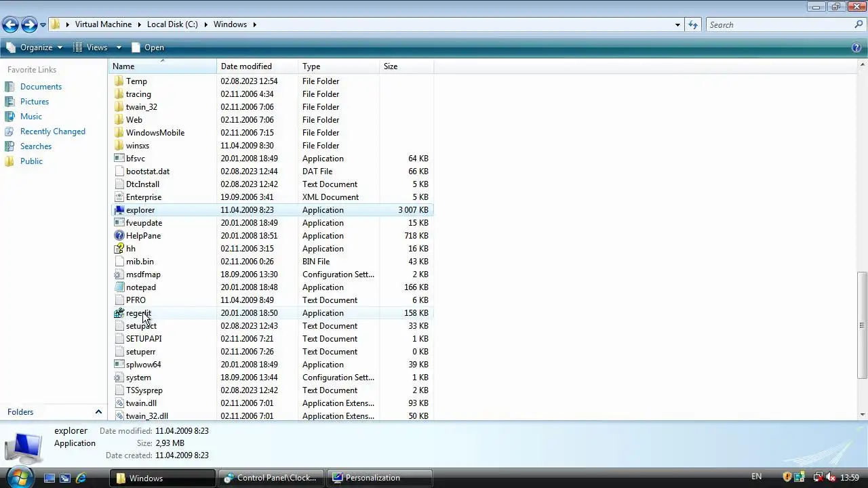This screenshot has height=488, width=868.
Task: Click the fveupdate application icon
Action: [119, 223]
